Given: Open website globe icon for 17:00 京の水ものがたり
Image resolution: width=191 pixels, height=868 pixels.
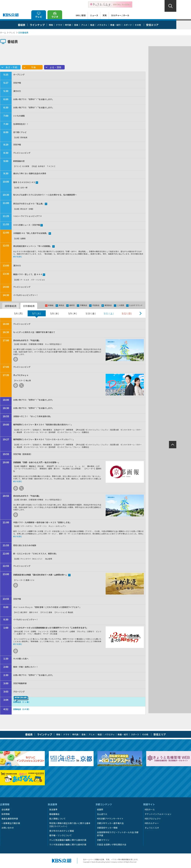Looking at the screenshot, I should (x=15, y=359).
